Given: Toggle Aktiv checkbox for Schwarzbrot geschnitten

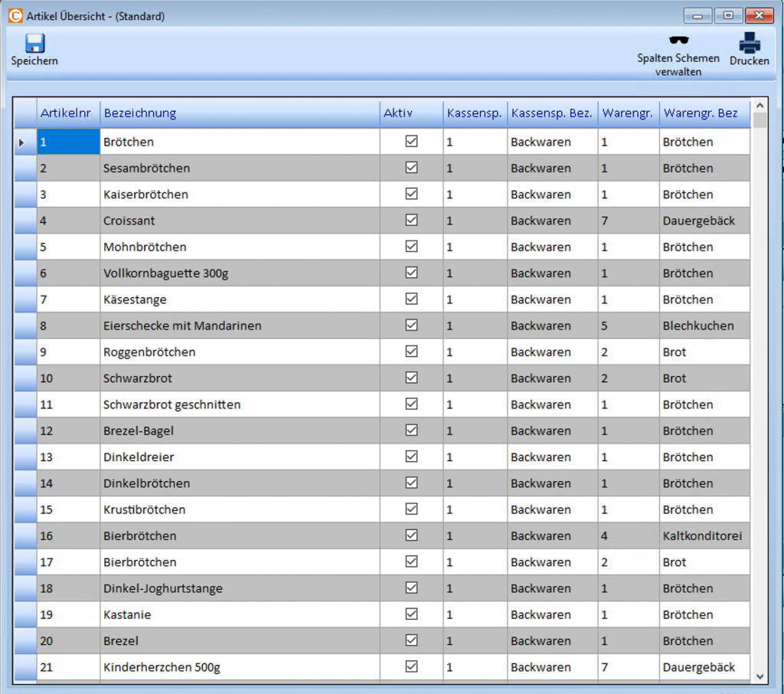Looking at the screenshot, I should point(412,404).
